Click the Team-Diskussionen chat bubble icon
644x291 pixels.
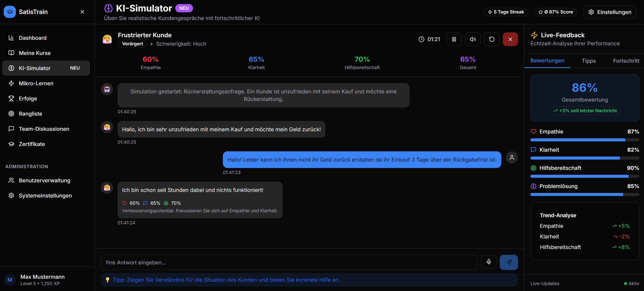click(11, 129)
